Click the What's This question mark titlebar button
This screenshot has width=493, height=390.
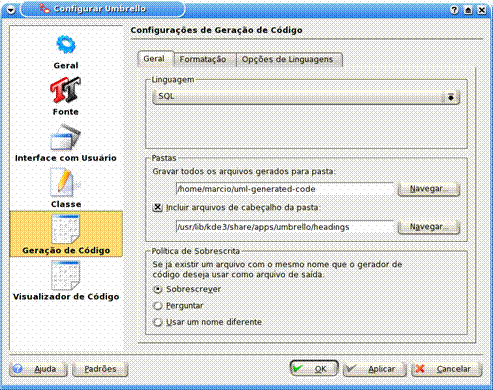tap(454, 10)
